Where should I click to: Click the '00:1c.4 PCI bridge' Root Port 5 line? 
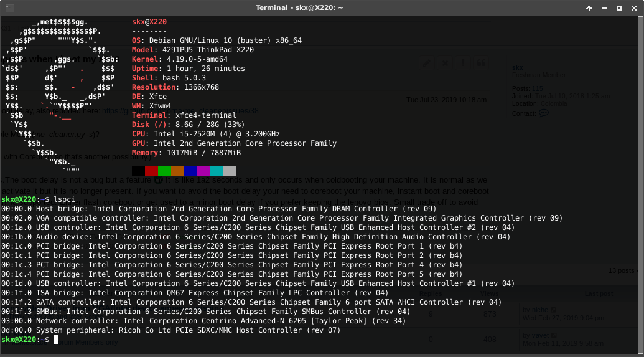[231, 274]
